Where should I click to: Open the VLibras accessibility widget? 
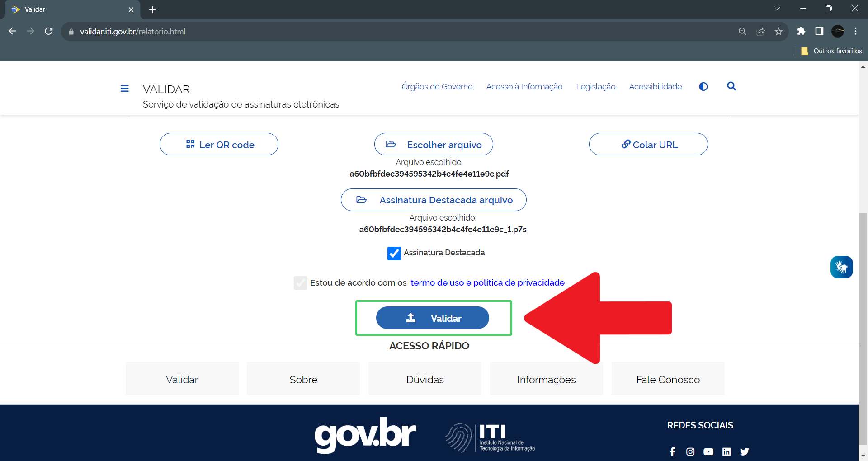click(x=841, y=267)
